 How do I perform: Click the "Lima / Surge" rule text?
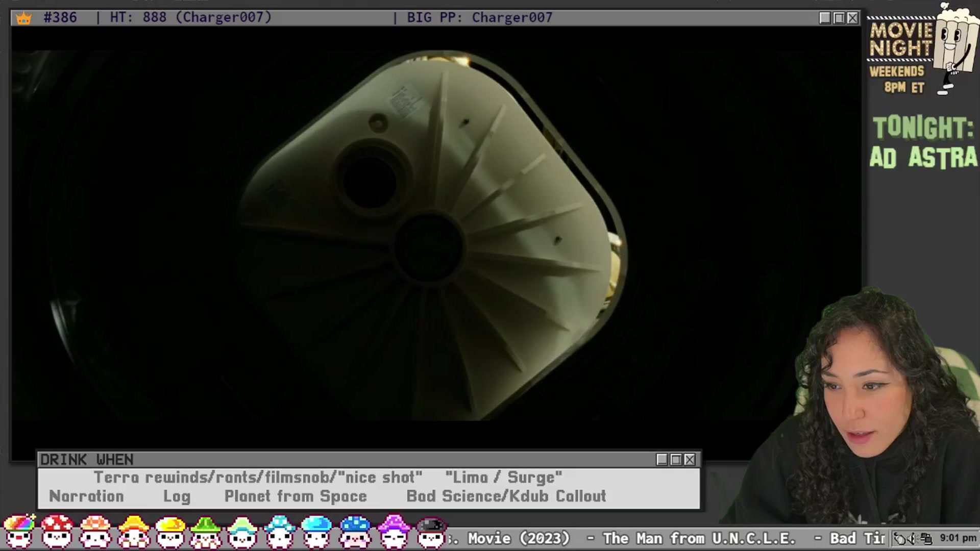click(x=504, y=478)
